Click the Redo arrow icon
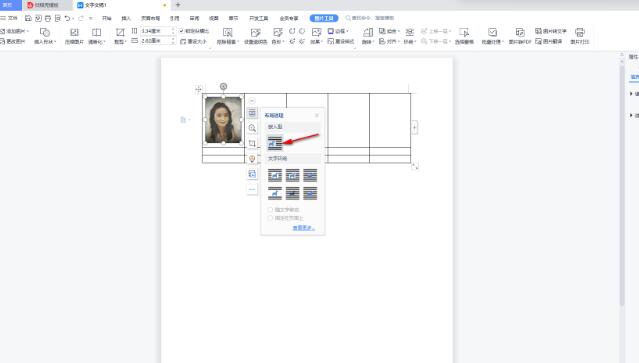 [x=81, y=18]
